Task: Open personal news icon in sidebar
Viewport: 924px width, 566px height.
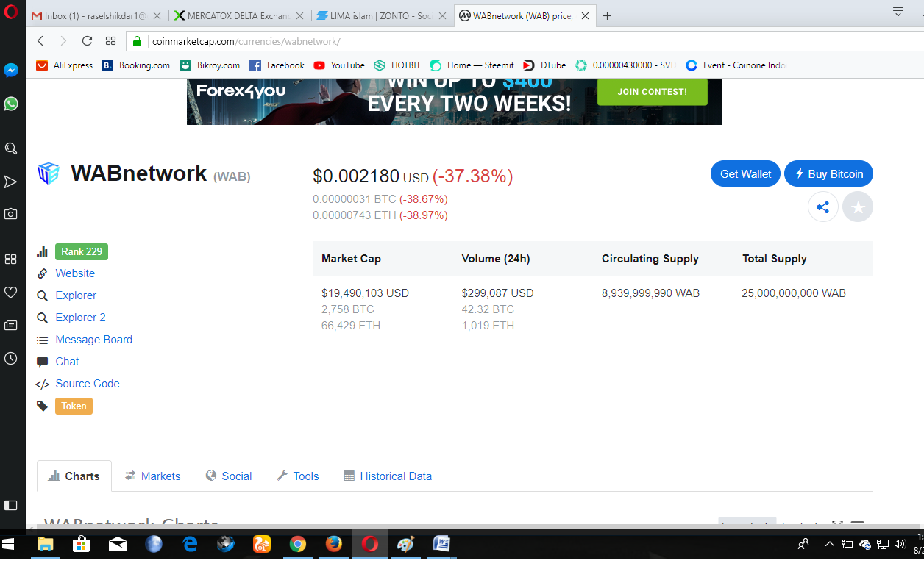Action: pyautogui.click(x=11, y=325)
